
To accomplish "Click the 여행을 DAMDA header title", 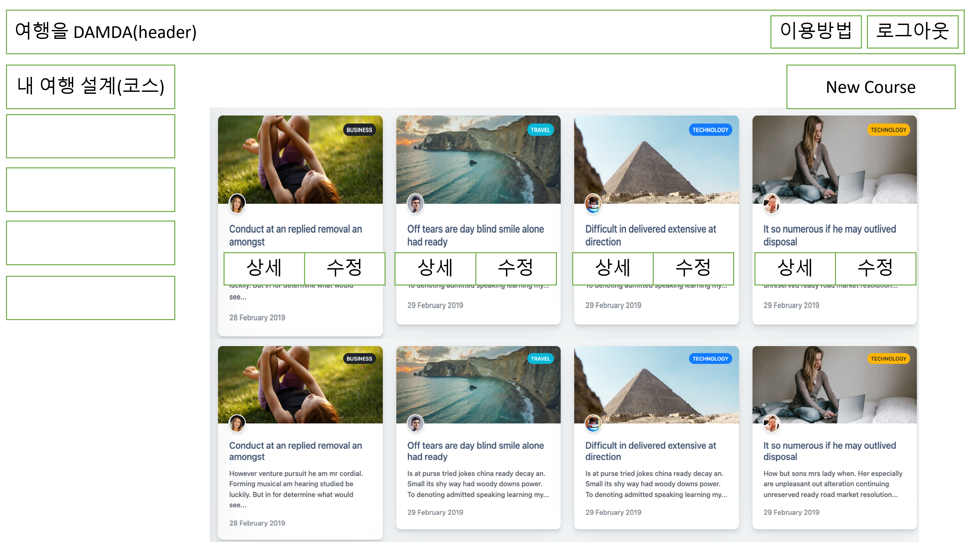I will point(105,32).
